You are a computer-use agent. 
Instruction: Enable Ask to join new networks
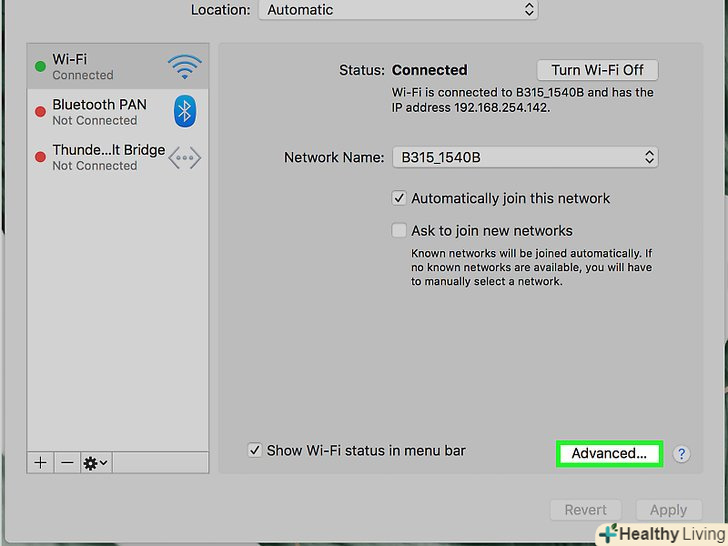[x=399, y=230]
